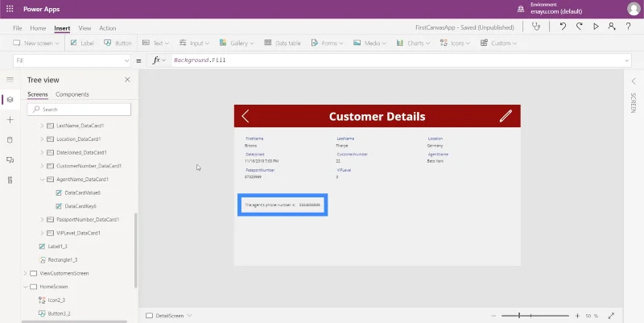Insert a Data table
The height and width of the screenshot is (323, 644).
pyautogui.click(x=283, y=43)
